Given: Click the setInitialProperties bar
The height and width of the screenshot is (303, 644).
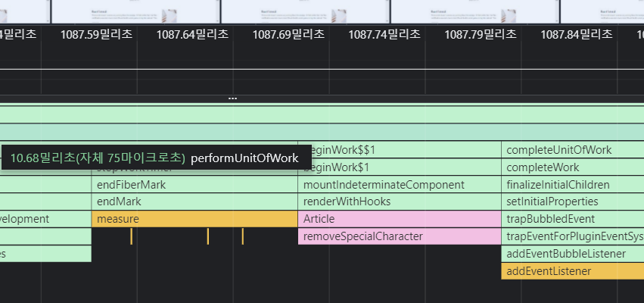Looking at the screenshot, I should tap(573, 201).
